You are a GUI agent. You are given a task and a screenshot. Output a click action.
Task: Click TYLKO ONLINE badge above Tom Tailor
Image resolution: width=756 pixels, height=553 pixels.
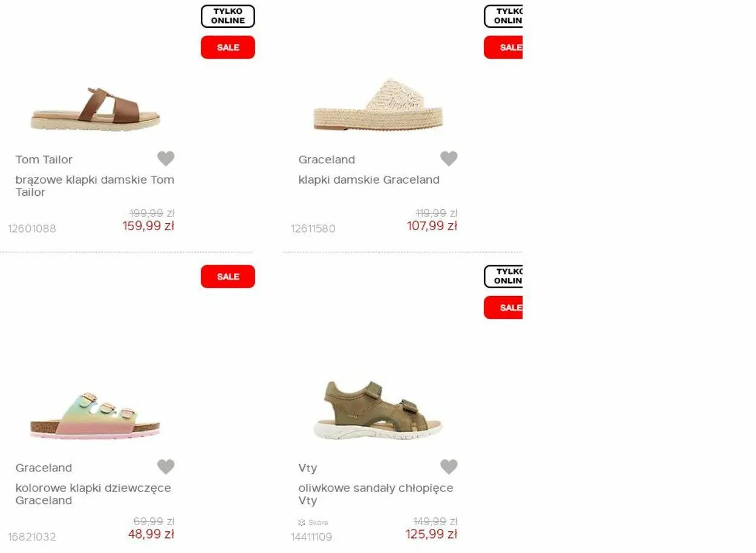click(x=228, y=16)
